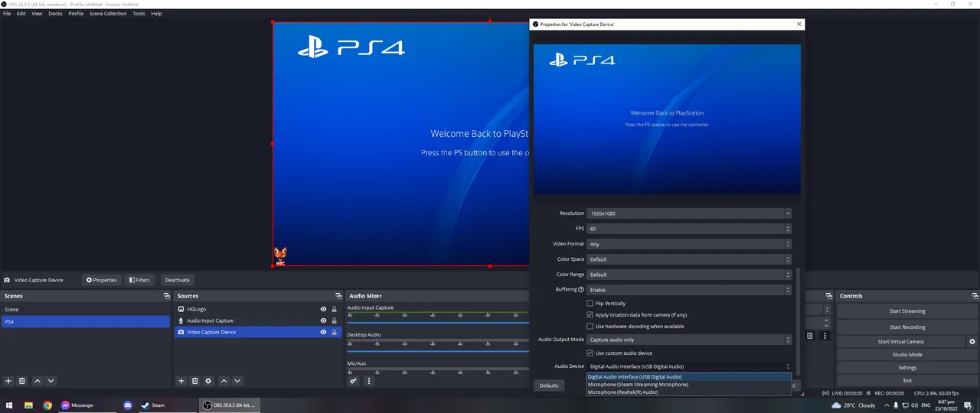Pop out the Controls dock icon

point(975,296)
